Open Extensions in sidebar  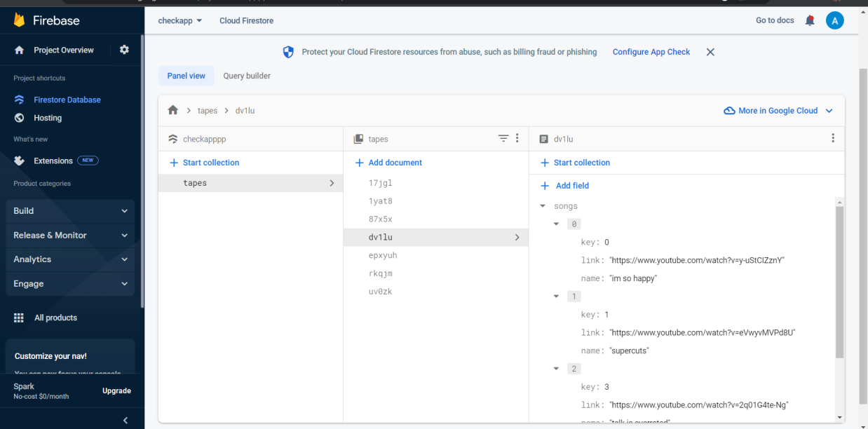53,161
